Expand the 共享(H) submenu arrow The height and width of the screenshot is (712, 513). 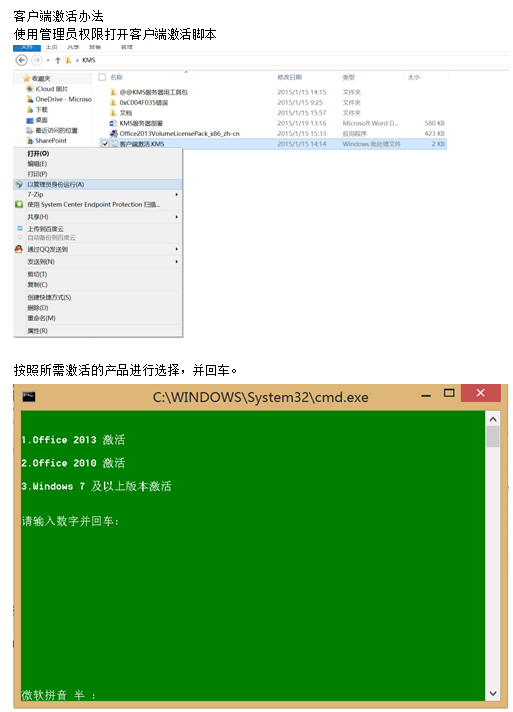[x=177, y=217]
